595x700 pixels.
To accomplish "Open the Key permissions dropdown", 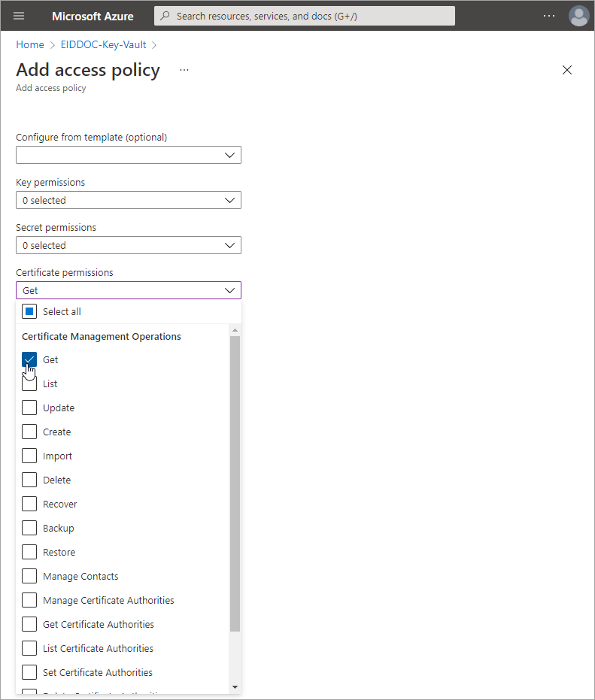I will [129, 200].
